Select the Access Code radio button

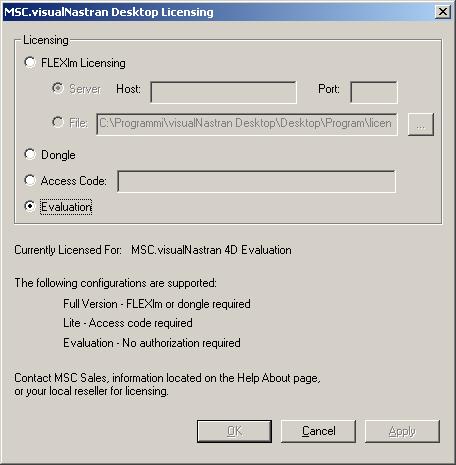(x=30, y=180)
